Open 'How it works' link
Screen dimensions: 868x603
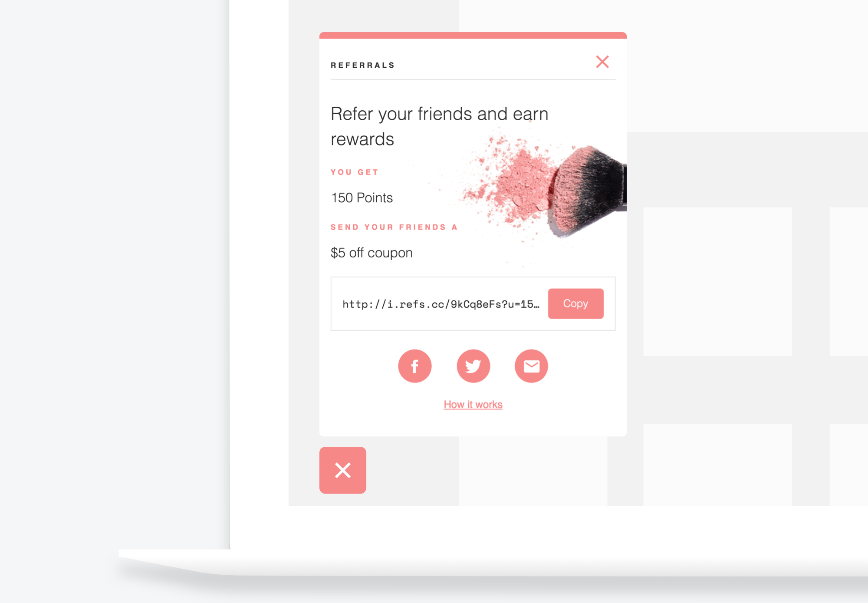[x=473, y=405]
